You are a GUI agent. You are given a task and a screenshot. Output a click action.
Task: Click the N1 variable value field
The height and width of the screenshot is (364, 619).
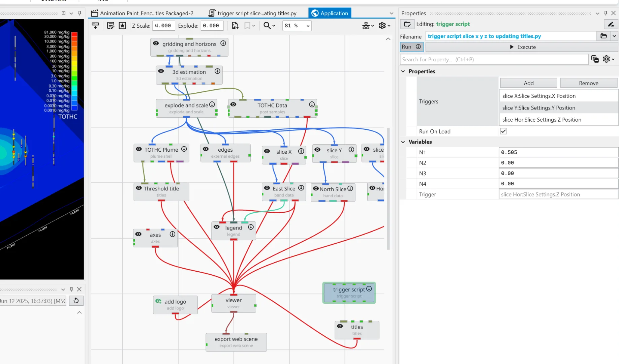[x=558, y=152]
